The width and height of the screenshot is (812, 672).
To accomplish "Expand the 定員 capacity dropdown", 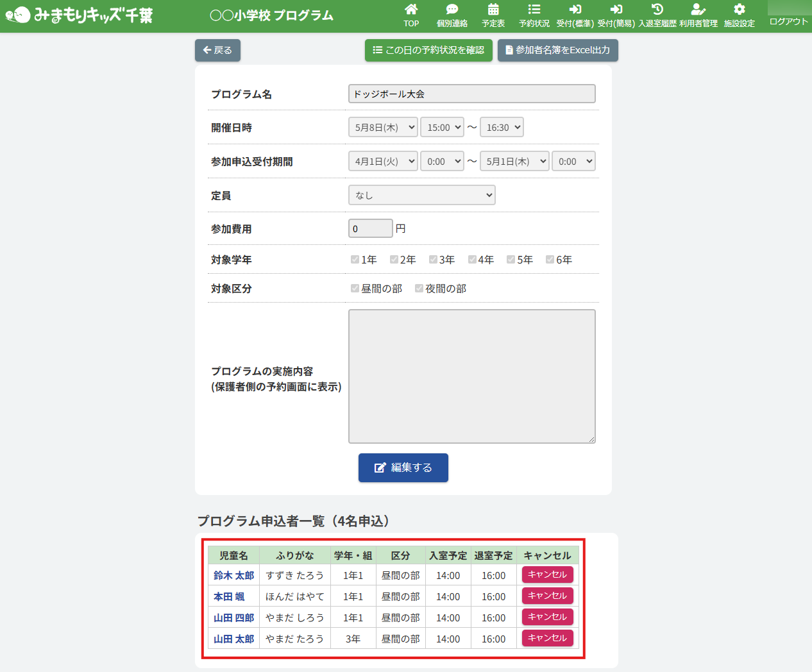I will [x=421, y=195].
